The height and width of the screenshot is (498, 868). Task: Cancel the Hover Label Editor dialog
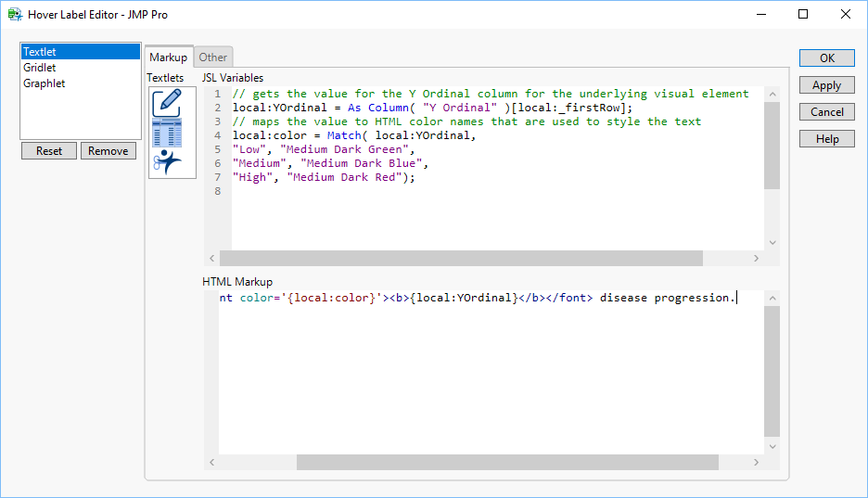[x=826, y=112]
